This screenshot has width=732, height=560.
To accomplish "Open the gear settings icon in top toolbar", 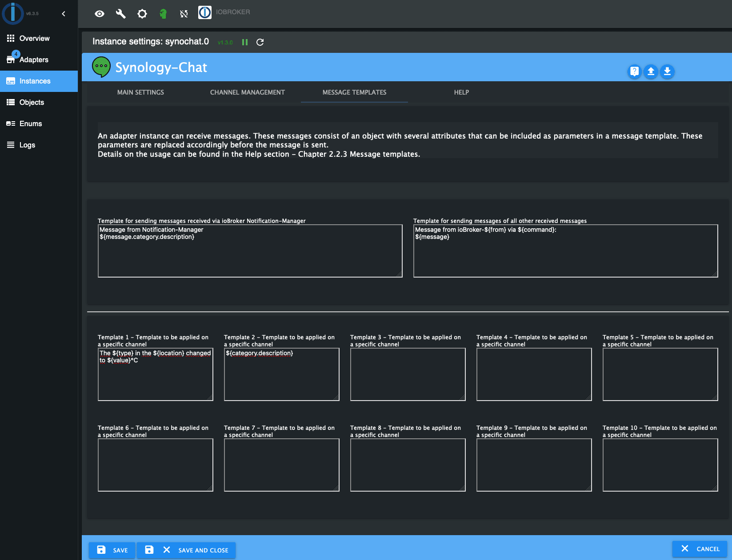I will click(142, 14).
